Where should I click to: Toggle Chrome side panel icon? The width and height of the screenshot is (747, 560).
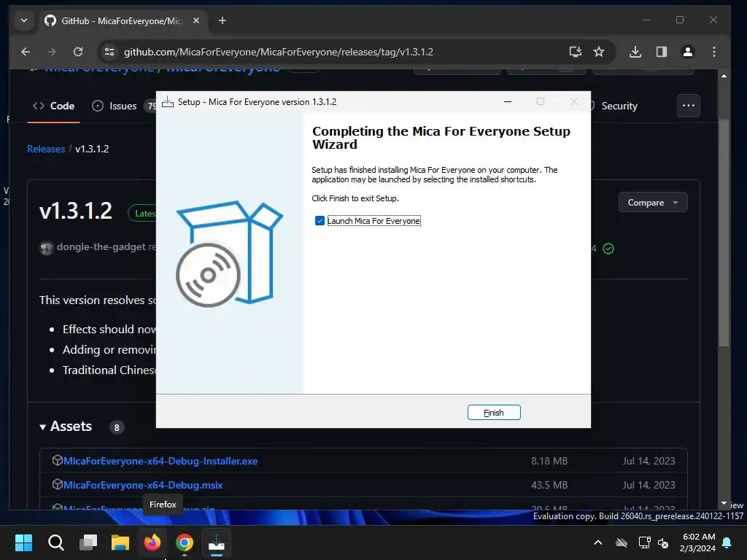pyautogui.click(x=661, y=52)
